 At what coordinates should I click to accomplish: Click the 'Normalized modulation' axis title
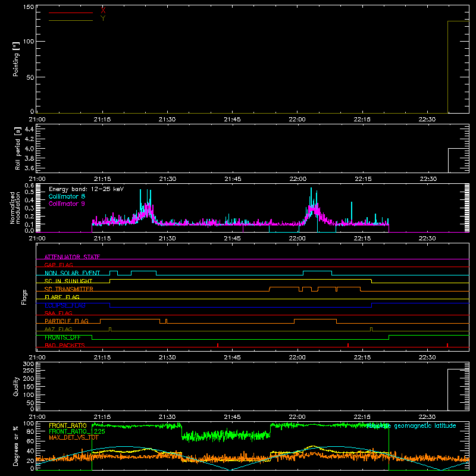(x=15, y=208)
